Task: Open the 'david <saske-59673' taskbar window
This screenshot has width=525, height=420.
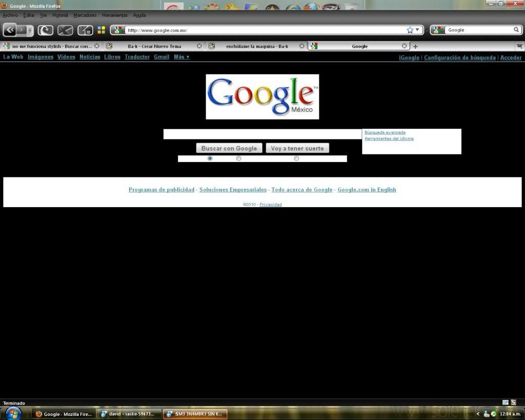Action: (x=129, y=414)
